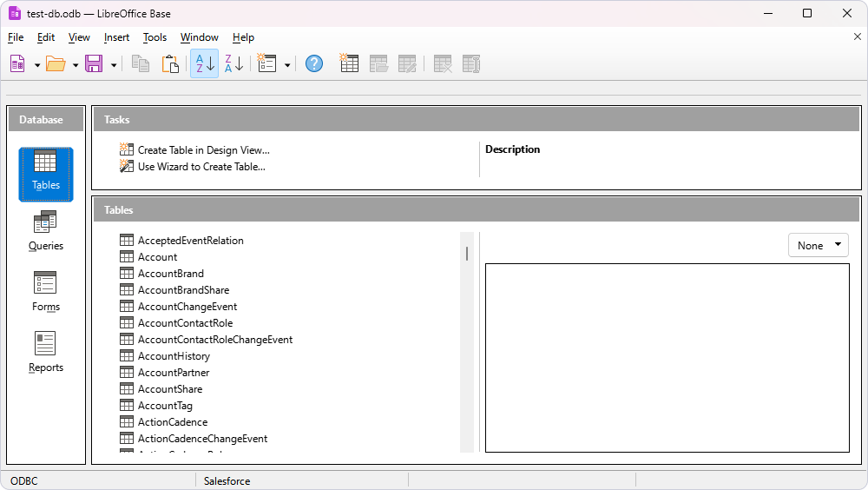Screen dimensions: 868x490
Task: Click Create Table in Design View
Action: point(203,150)
